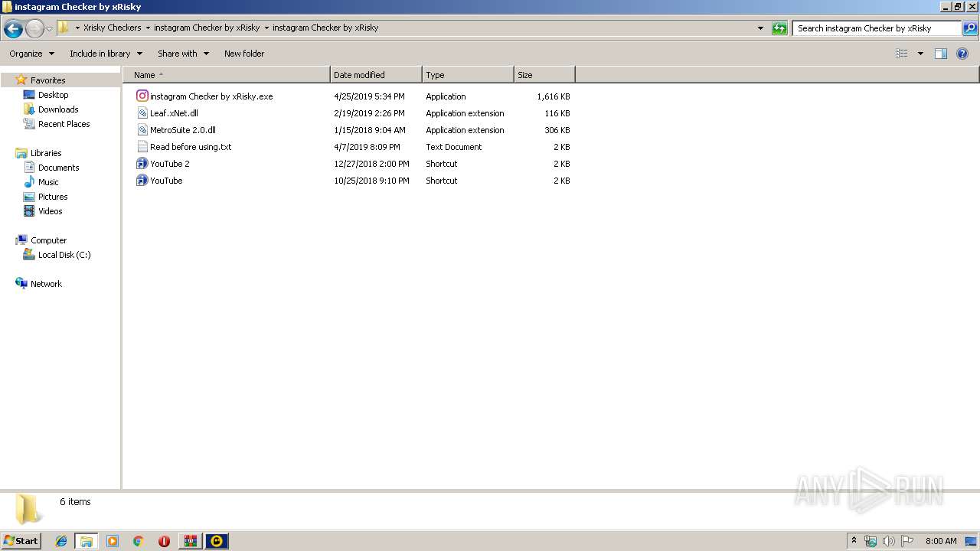Open Local Disk (C:)
Viewport: 980px width, 551px height.
[64, 255]
